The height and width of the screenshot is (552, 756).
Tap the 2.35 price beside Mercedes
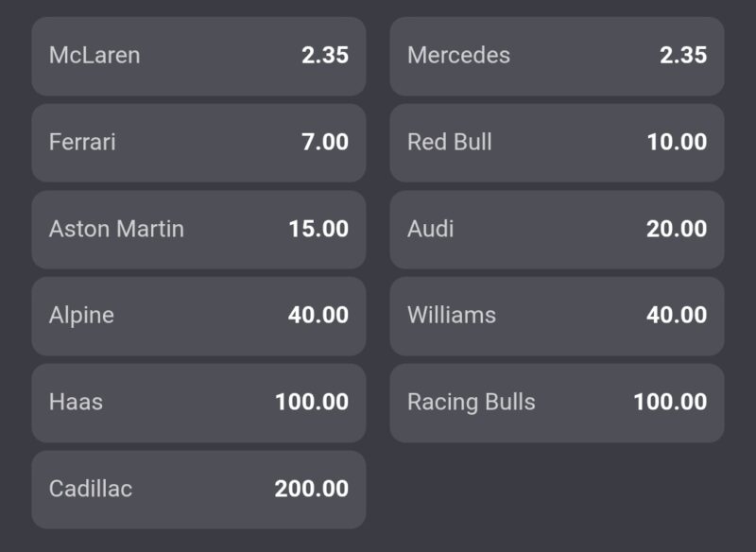click(683, 56)
